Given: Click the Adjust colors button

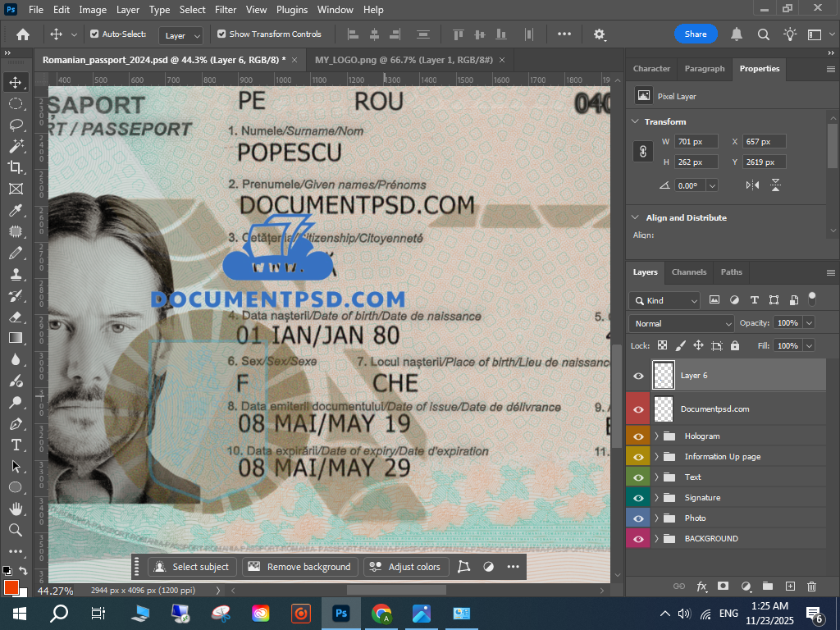Looking at the screenshot, I should 405,567.
